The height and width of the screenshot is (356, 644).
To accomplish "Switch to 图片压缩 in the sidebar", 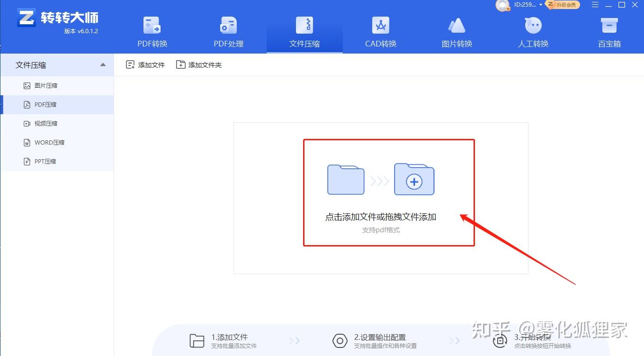I will [x=45, y=86].
